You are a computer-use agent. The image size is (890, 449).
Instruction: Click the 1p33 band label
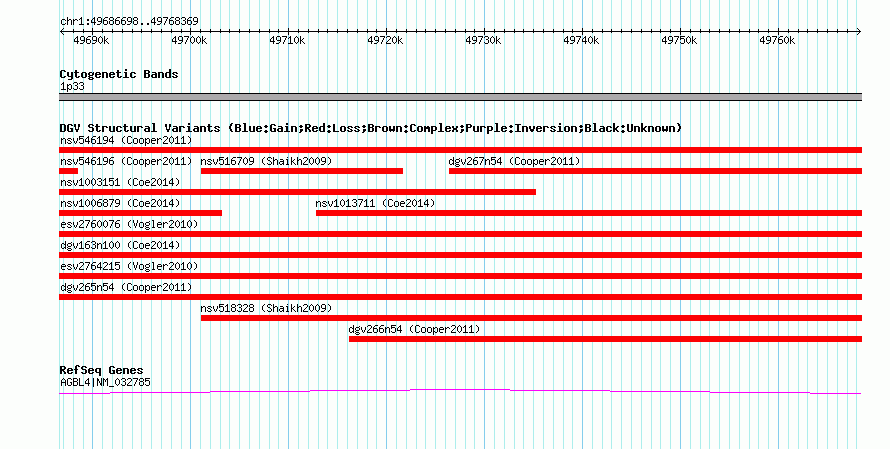(72, 87)
